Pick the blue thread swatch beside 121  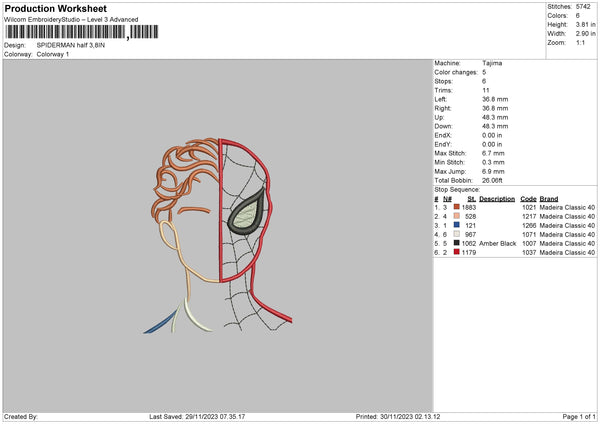tap(457, 225)
